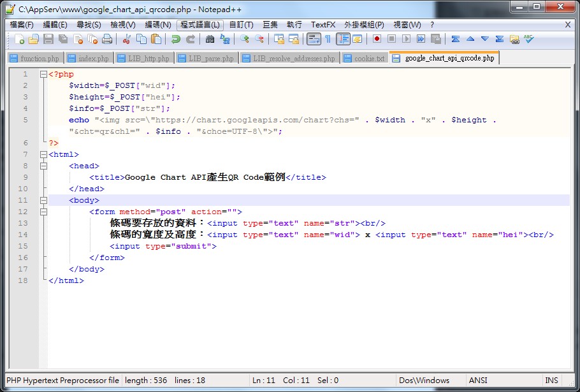Click the Save All icon

[63, 39]
